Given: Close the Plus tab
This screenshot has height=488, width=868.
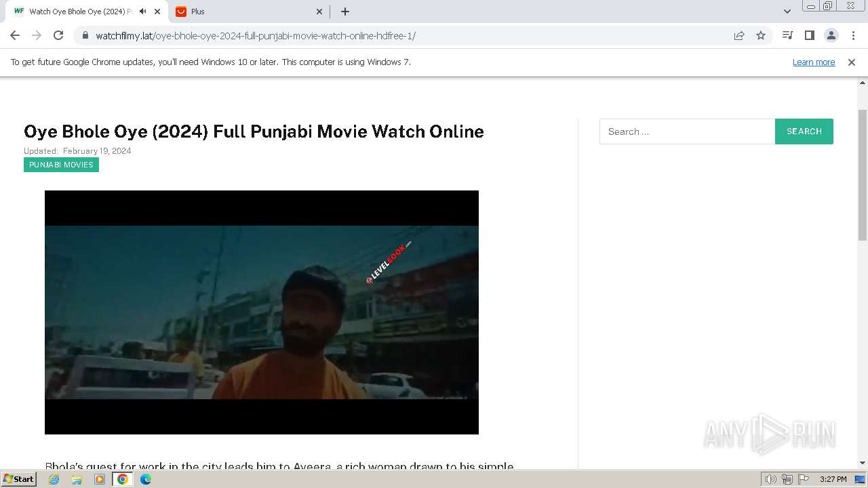Looking at the screenshot, I should 320,12.
